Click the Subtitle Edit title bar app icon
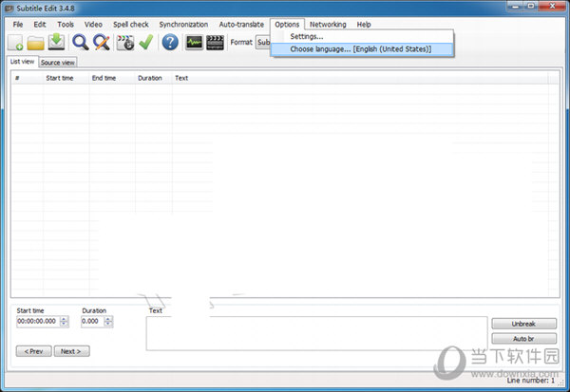The height and width of the screenshot is (392, 570). (x=9, y=8)
